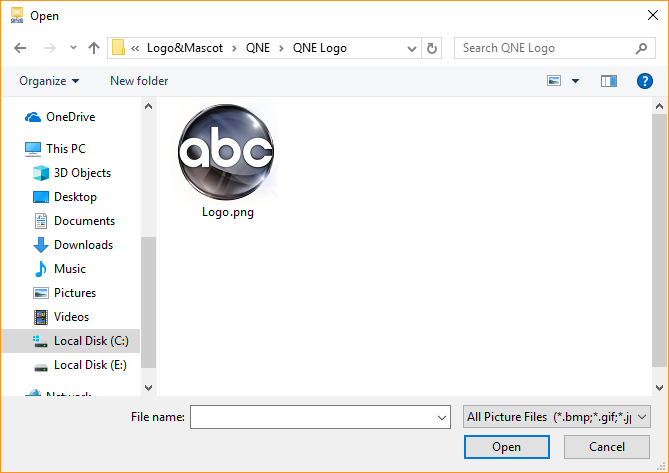Select This PC in navigation pane

(66, 148)
